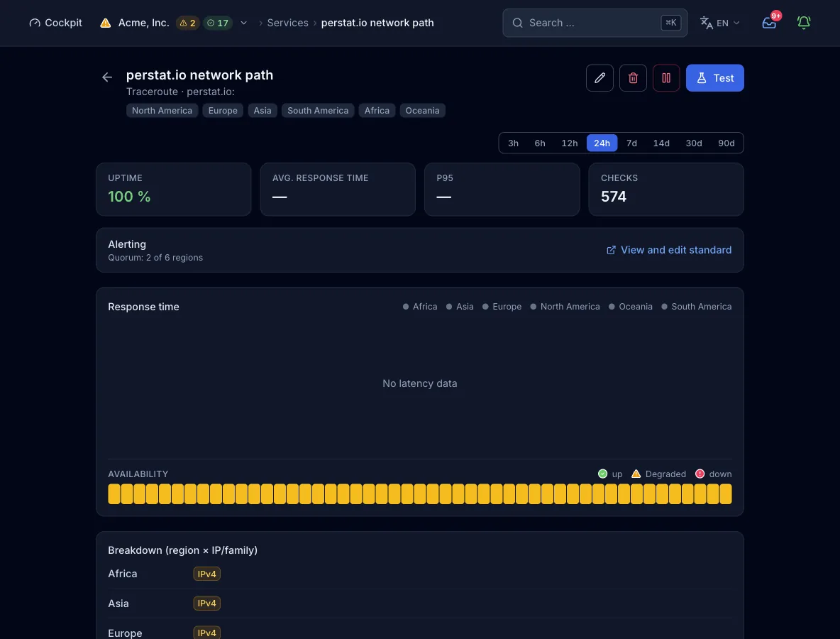Click the Asia breakdown row label
840x639 pixels.
pyautogui.click(x=118, y=603)
